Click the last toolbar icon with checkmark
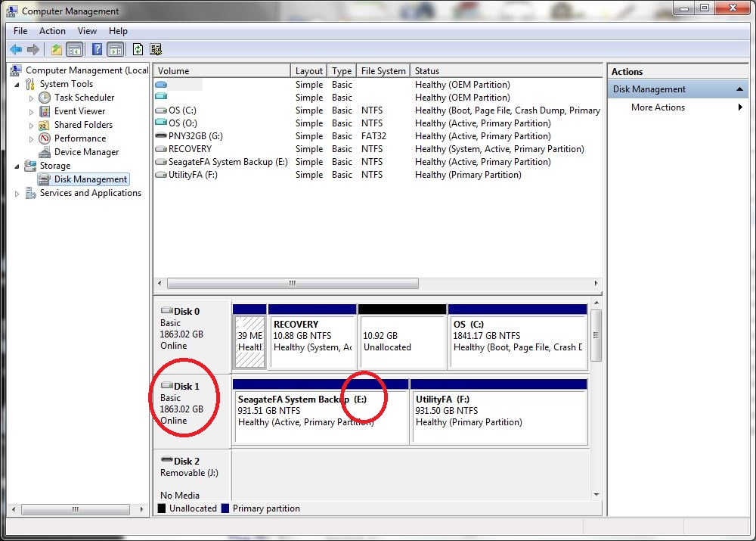 click(x=156, y=49)
